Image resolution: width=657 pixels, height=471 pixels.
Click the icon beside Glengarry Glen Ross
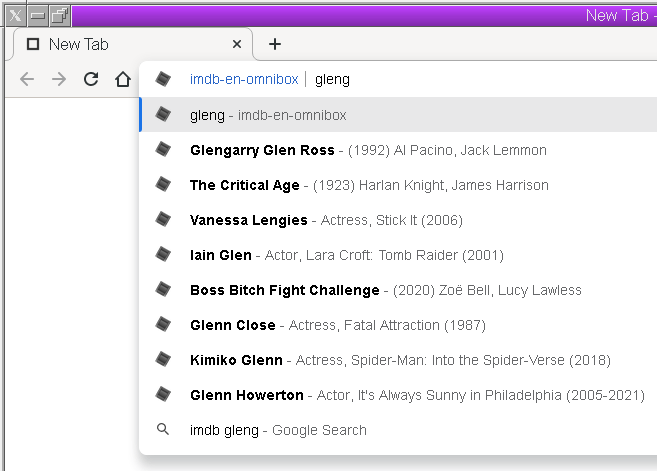tap(163, 149)
